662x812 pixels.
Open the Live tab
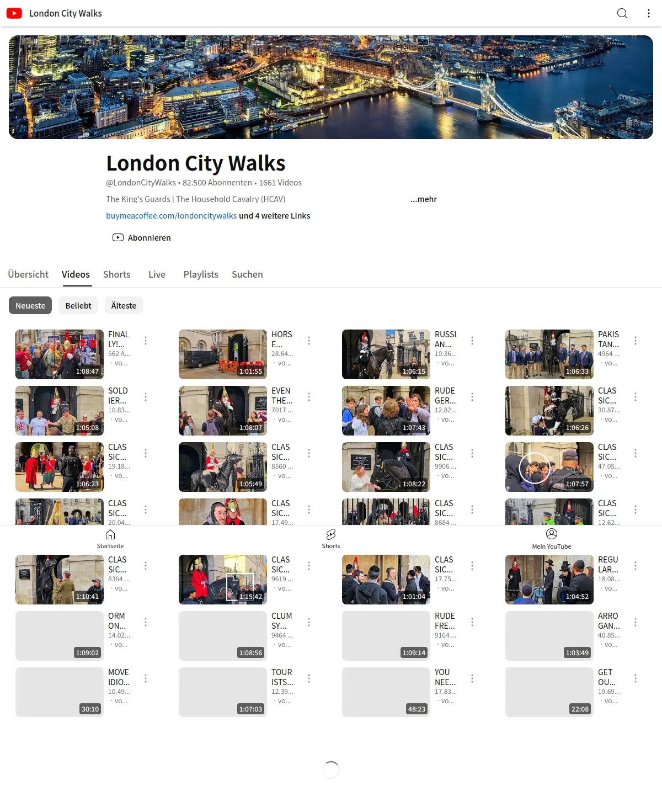pyautogui.click(x=157, y=274)
